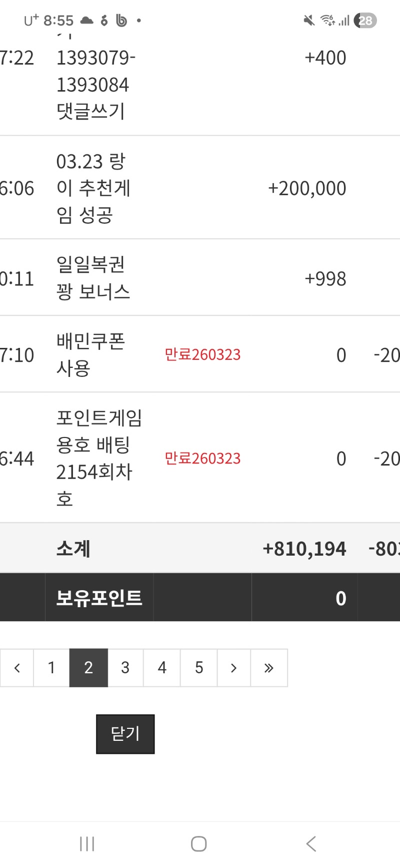400x868 pixels.
Task: Tap the 보유포인트 total row label
Action: (99, 598)
